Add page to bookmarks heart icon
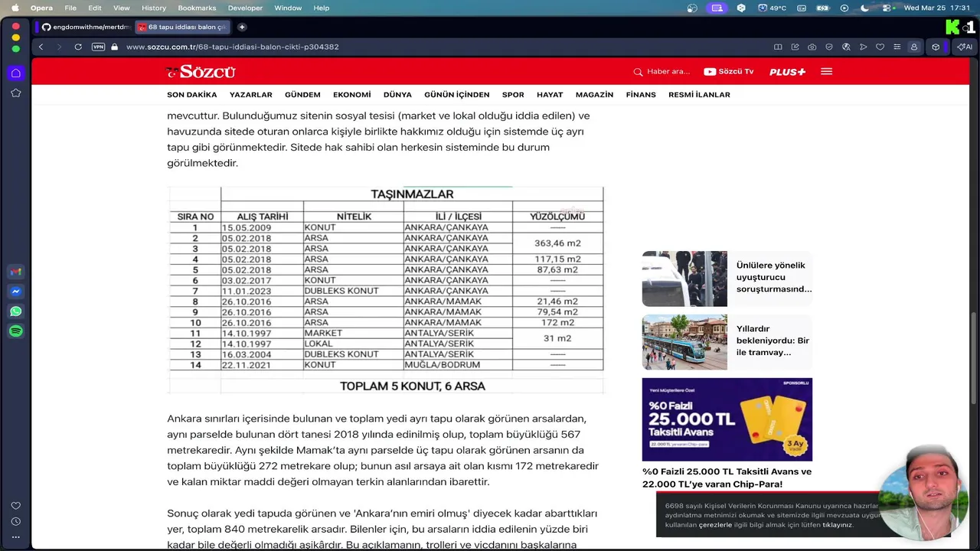980x551 pixels. click(x=880, y=47)
